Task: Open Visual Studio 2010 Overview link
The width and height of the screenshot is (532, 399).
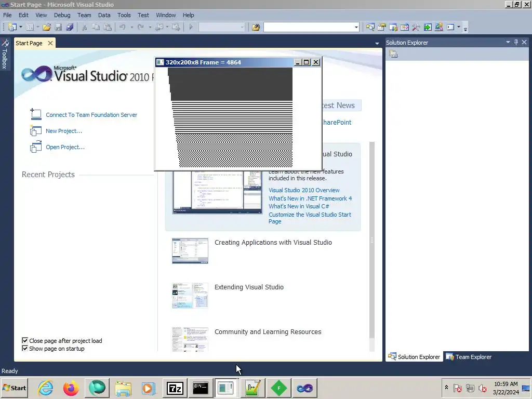Action: (304, 190)
